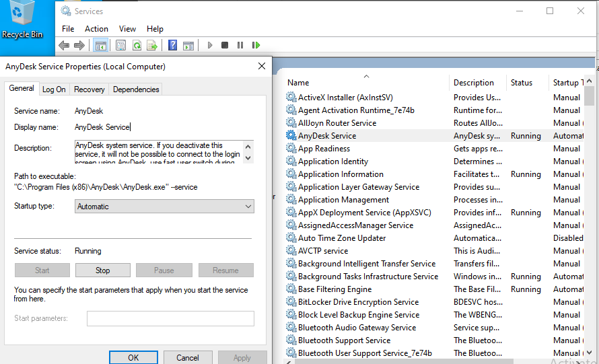599x364 pixels.
Task: Select AssignedAccessManager Service row
Action: 435,225
